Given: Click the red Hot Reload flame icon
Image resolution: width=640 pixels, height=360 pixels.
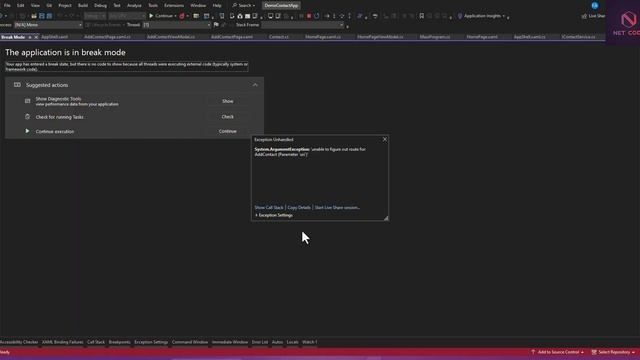Looking at the screenshot, I should [182, 16].
